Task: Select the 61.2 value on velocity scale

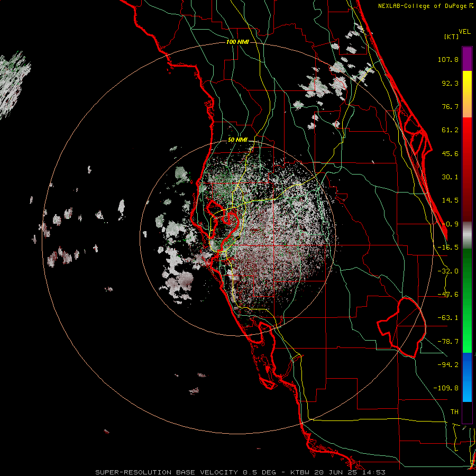Action: [450, 130]
